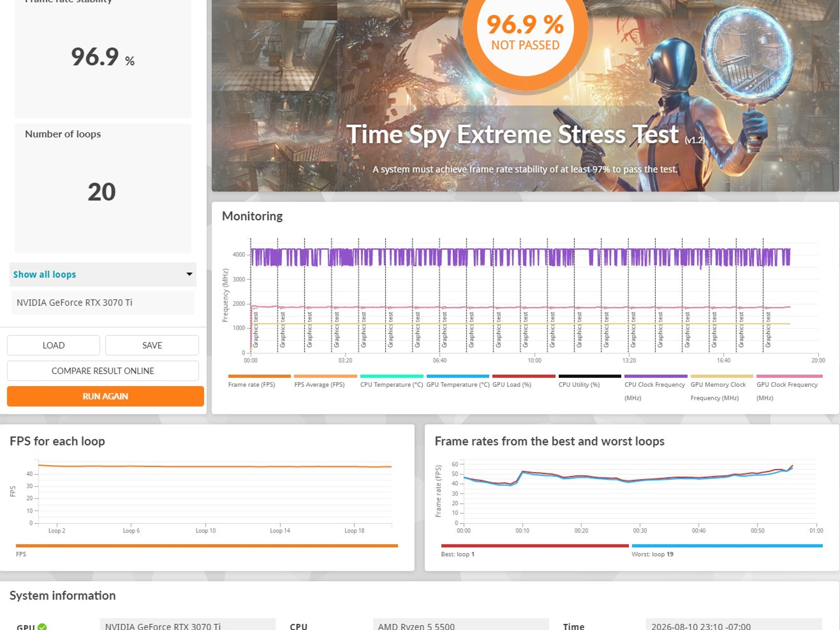
Task: Click the Loop 6 axis label
Action: (131, 531)
